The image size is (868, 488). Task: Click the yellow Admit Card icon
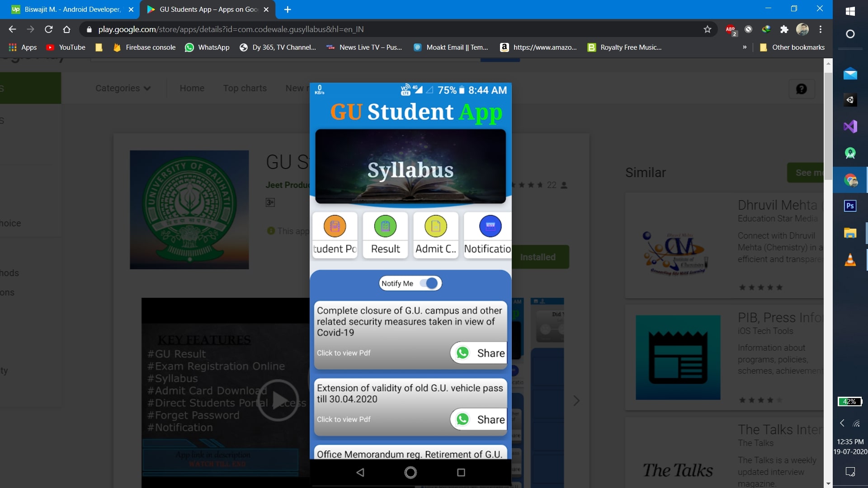[x=436, y=226]
